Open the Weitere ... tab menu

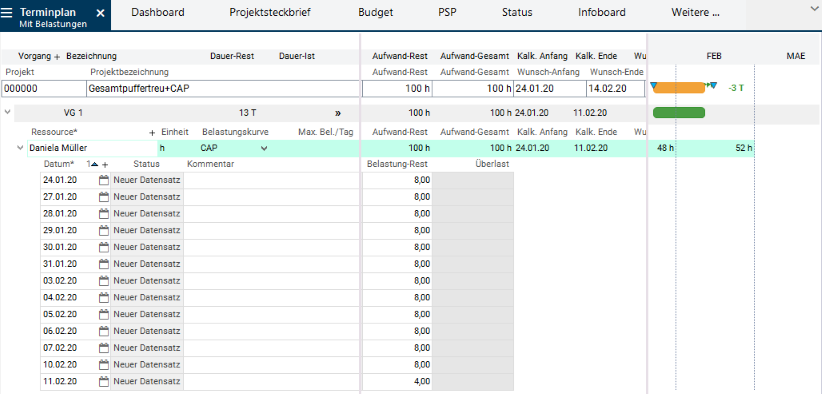click(695, 13)
